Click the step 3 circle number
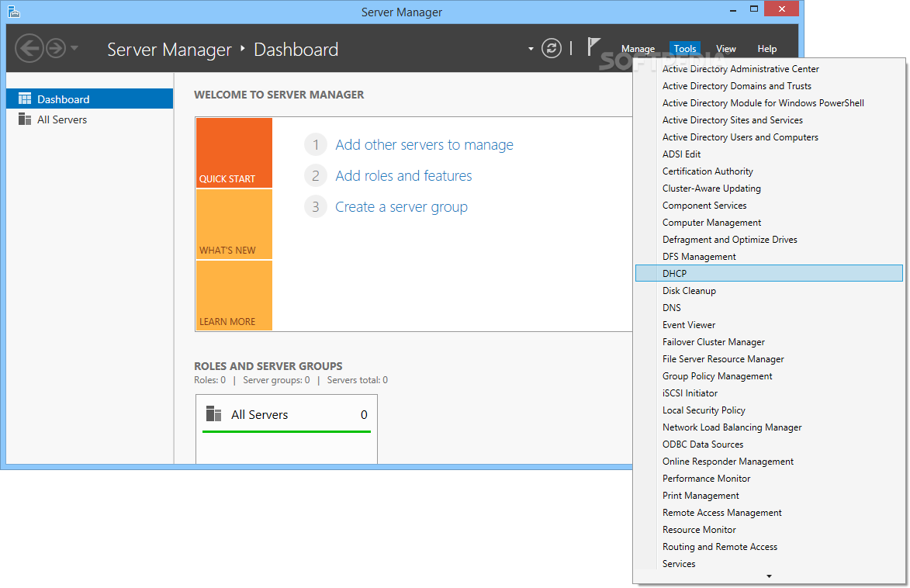Viewport: 910px width, 588px height. pyautogui.click(x=316, y=207)
